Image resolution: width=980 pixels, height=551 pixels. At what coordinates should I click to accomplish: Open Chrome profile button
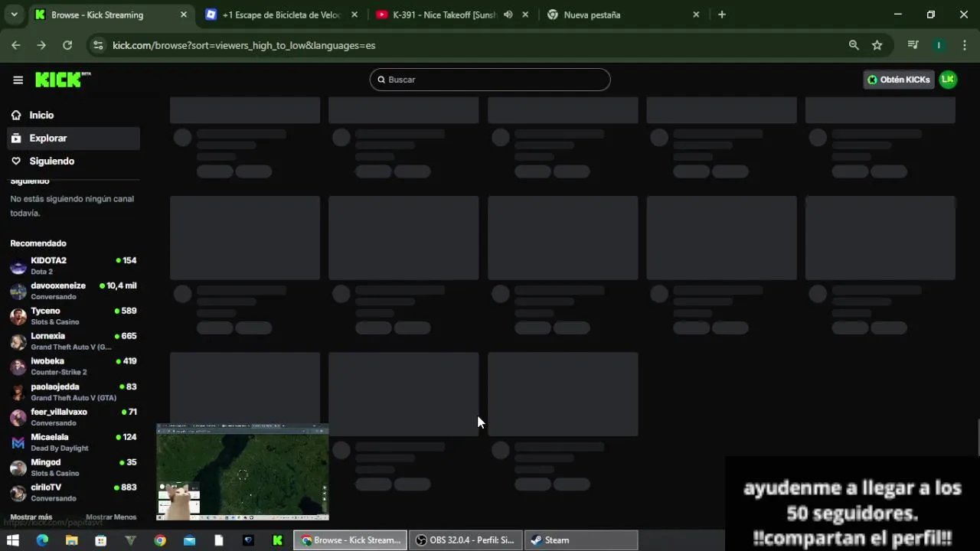click(x=939, y=45)
